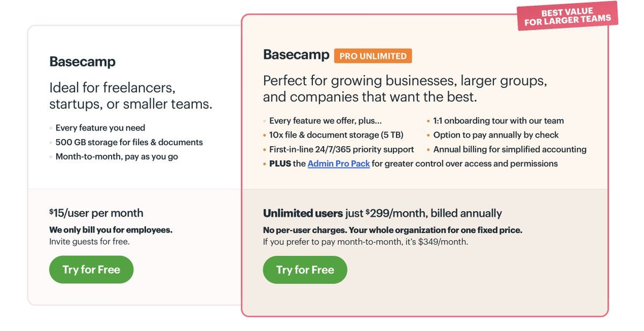Select the Basecamp title in Pro Unlimited card
The height and width of the screenshot is (331, 644).
point(296,55)
